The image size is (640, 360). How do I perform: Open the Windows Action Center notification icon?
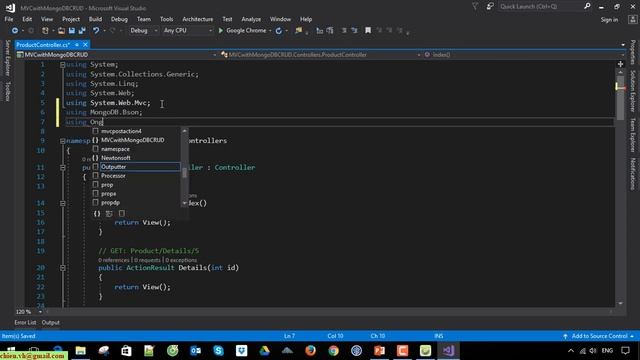pos(625,351)
